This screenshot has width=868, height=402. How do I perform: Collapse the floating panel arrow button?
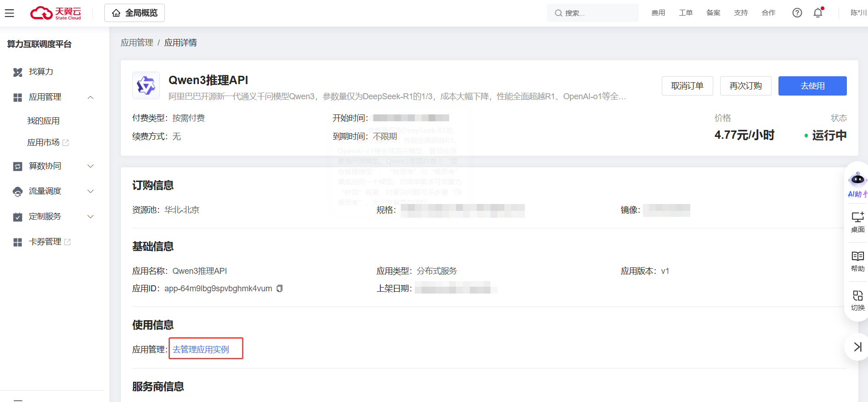click(x=857, y=347)
